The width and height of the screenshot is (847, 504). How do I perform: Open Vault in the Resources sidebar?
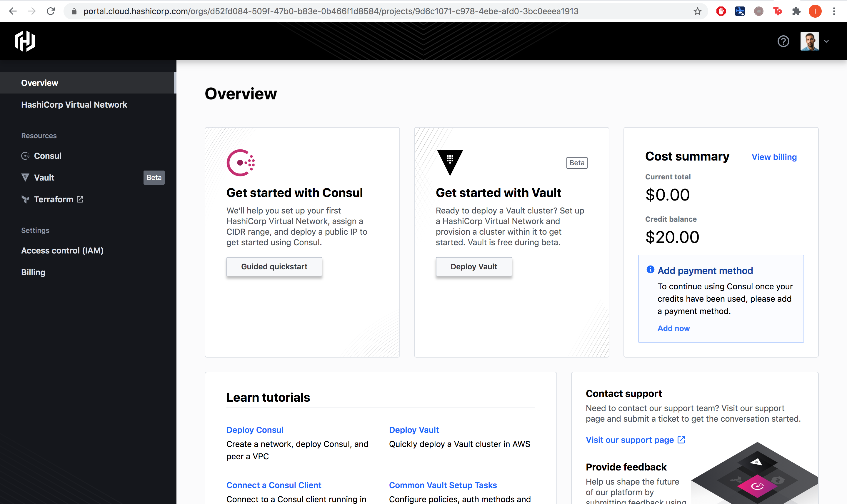click(44, 178)
